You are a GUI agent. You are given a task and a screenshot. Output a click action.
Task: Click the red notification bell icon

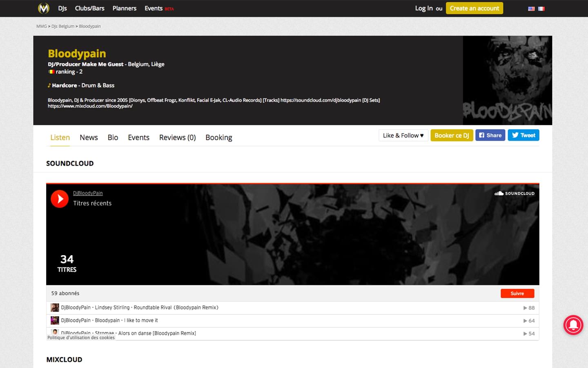pos(573,325)
